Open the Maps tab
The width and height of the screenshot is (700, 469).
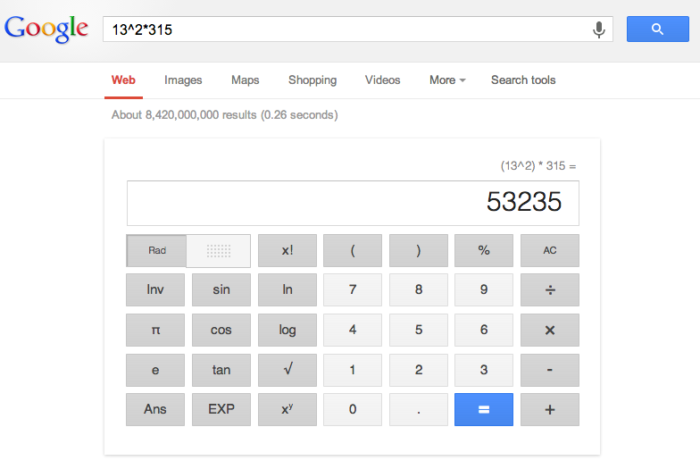[245, 80]
